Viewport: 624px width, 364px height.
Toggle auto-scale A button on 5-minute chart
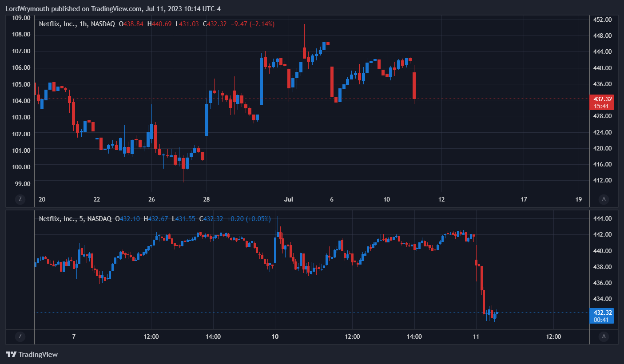[x=604, y=336]
